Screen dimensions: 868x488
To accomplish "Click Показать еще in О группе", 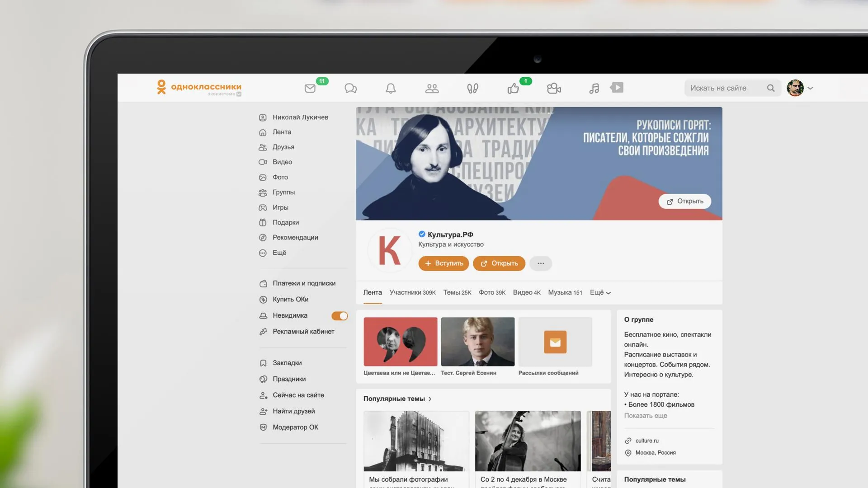I will tap(646, 416).
